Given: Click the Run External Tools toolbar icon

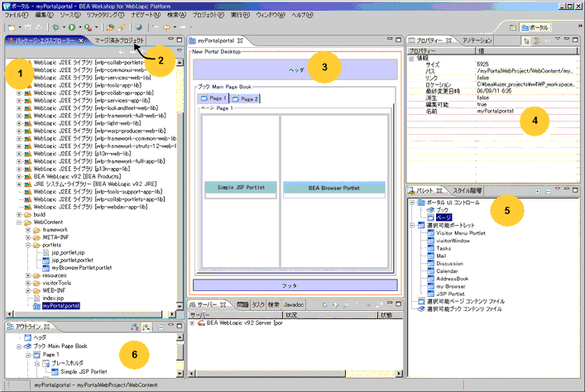Looking at the screenshot, I should pos(88,27).
